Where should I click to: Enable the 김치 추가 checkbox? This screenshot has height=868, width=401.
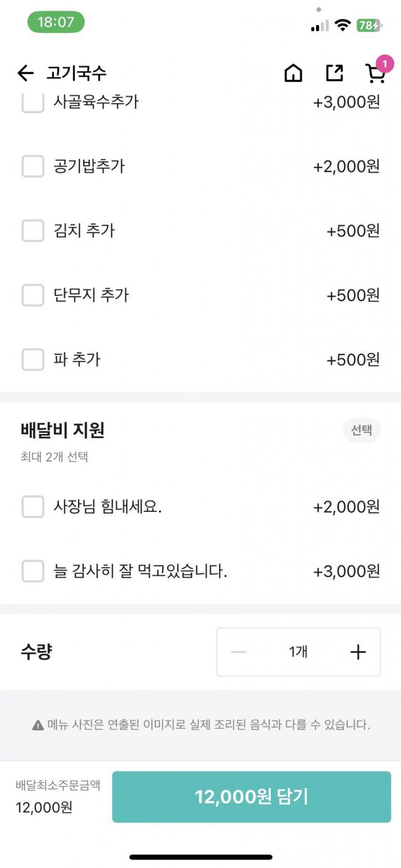pos(33,230)
